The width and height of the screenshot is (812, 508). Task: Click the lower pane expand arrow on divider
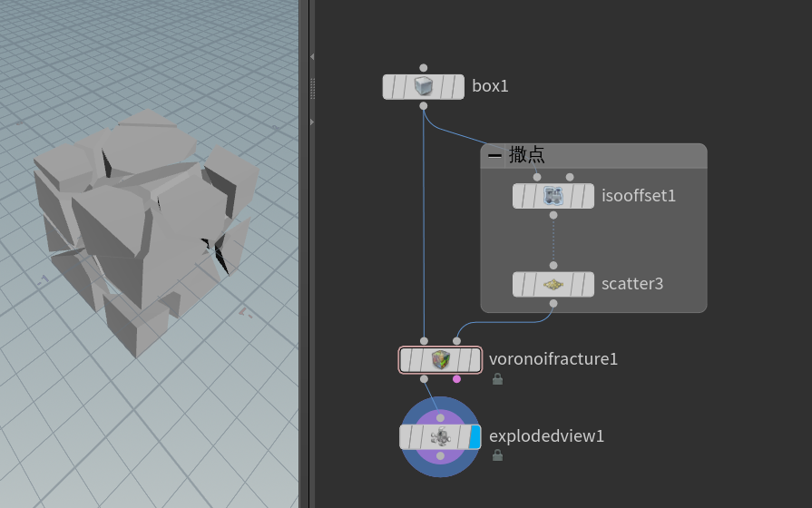tap(312, 122)
